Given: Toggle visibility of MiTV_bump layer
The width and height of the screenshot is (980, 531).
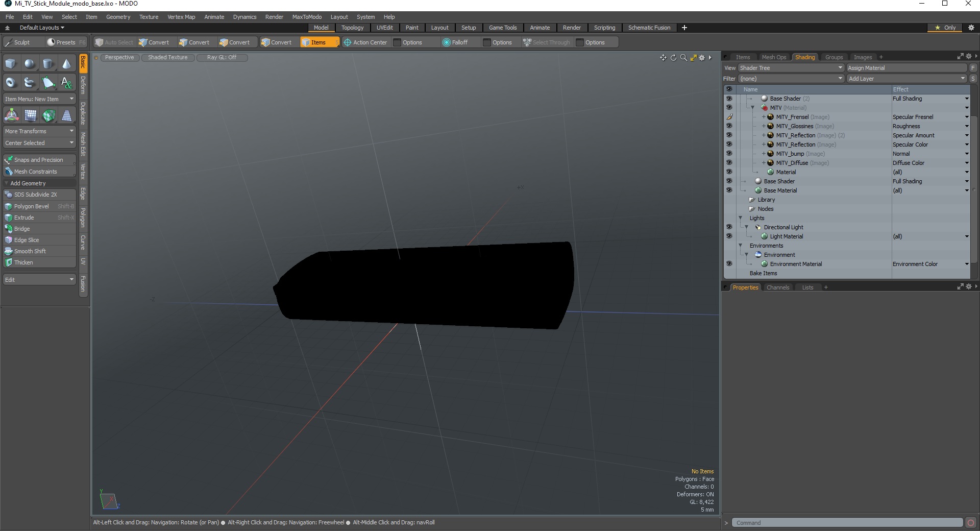Looking at the screenshot, I should click(x=729, y=154).
